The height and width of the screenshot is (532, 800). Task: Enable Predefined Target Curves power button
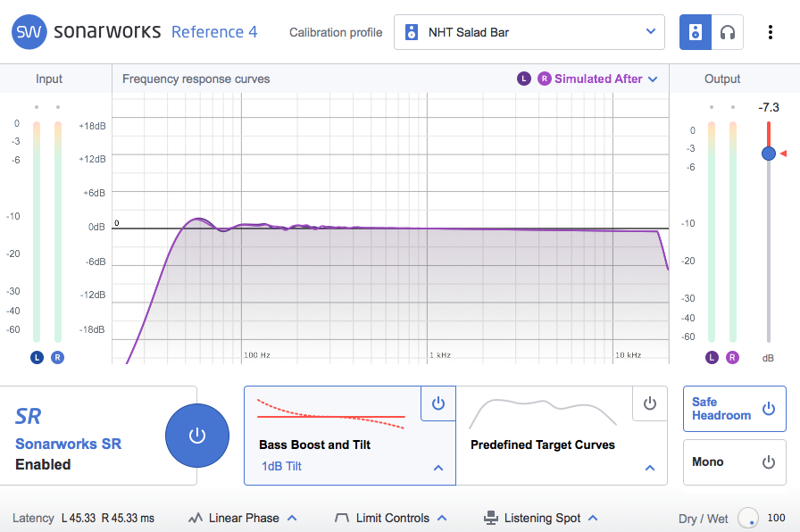(x=649, y=403)
